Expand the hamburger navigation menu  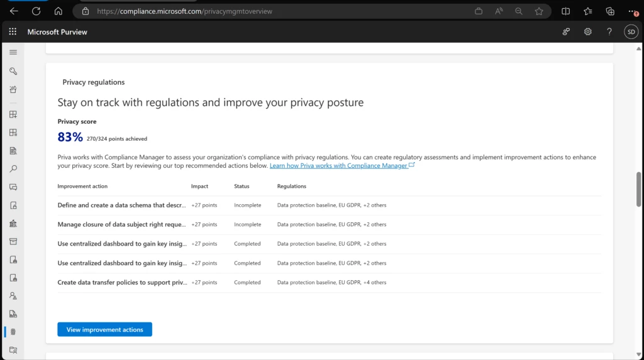coord(13,52)
